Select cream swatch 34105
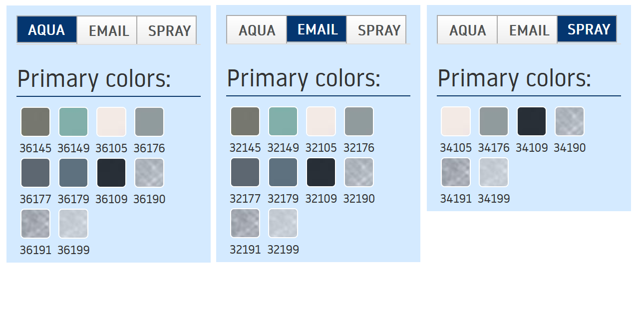The height and width of the screenshot is (331, 644). click(x=456, y=121)
